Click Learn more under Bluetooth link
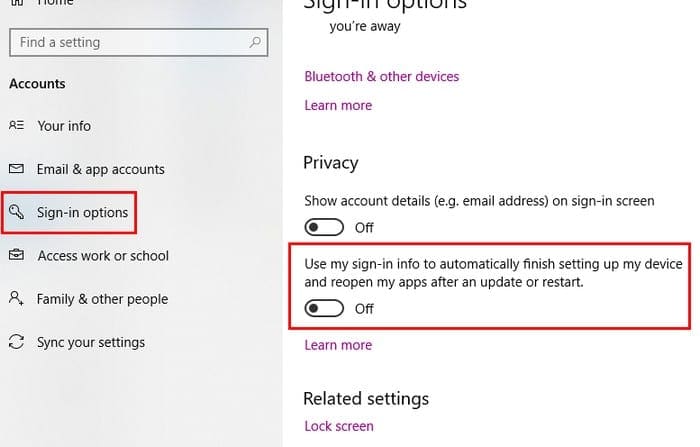700x447 pixels. (x=338, y=105)
